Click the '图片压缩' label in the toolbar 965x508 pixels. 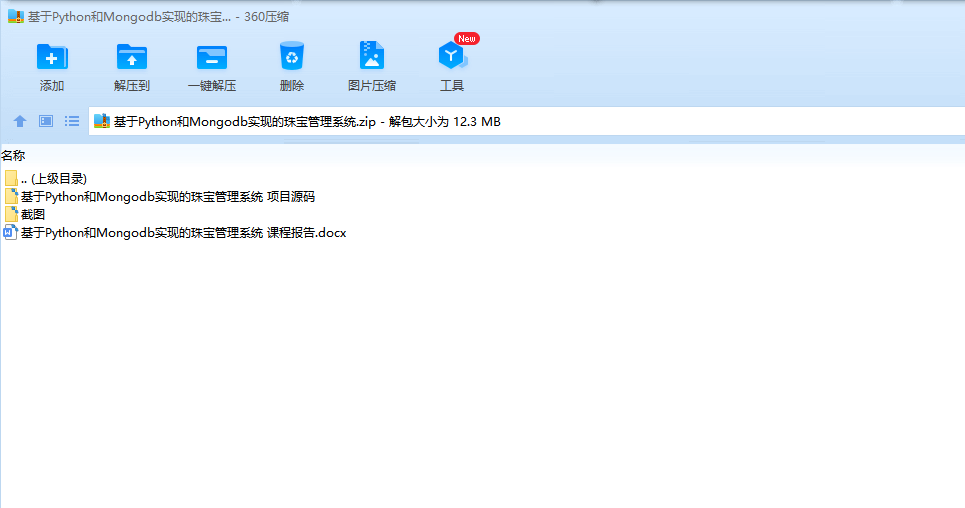372,86
